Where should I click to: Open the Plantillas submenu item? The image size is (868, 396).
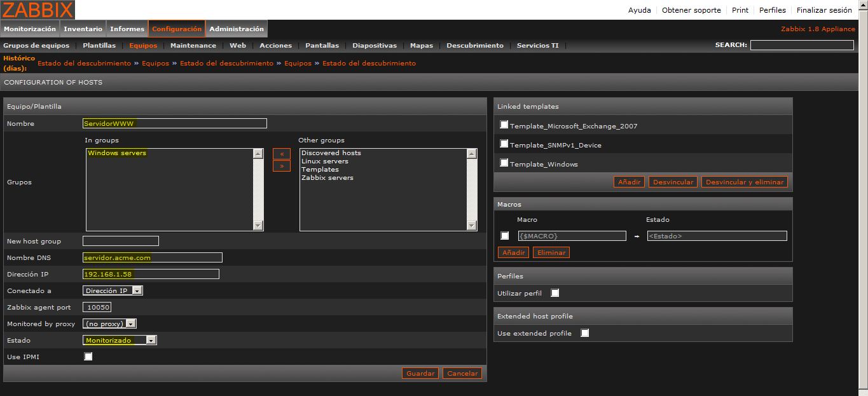(x=99, y=45)
